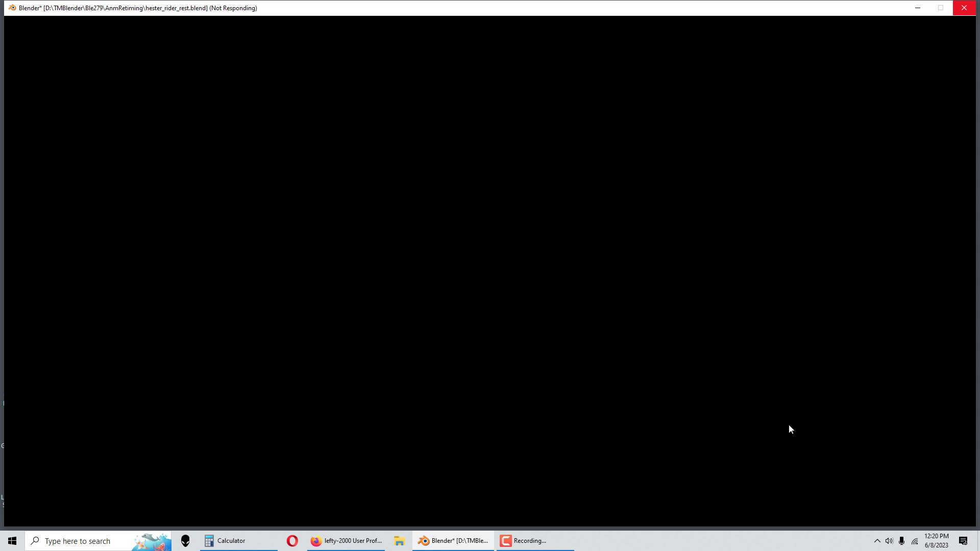980x551 pixels.
Task: Click the taskbar search box
Action: point(99,541)
